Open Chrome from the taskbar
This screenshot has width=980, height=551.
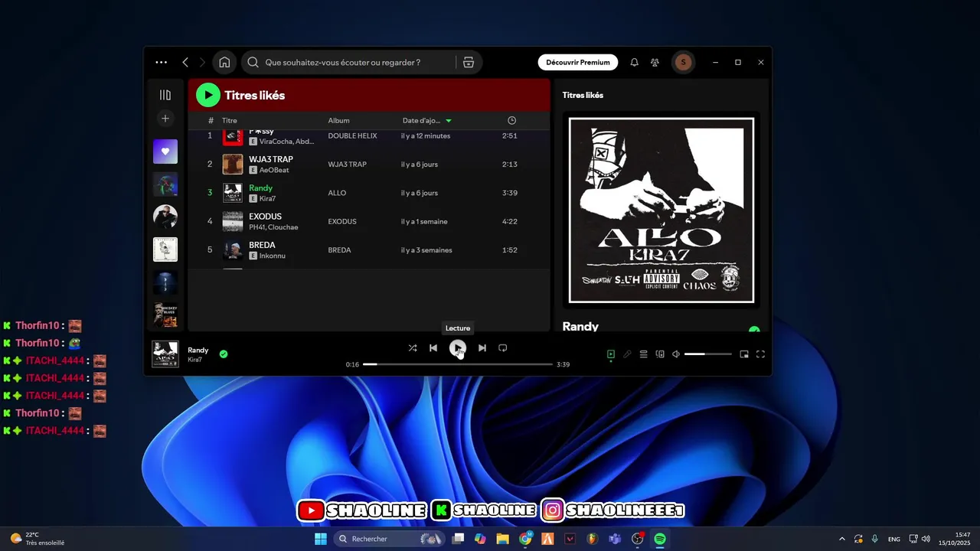point(525,539)
